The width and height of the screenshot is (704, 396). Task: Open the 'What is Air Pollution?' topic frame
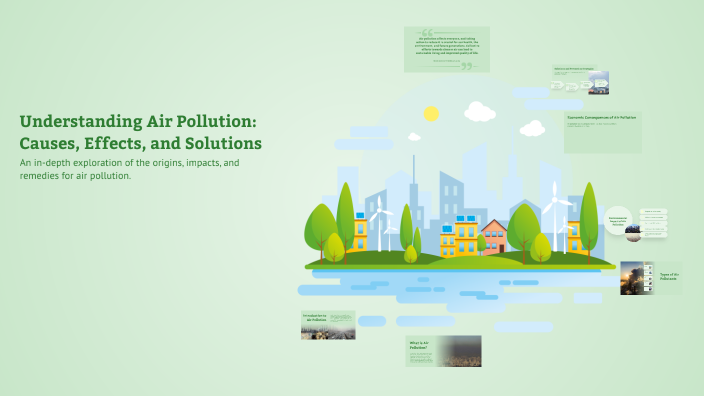[443, 351]
